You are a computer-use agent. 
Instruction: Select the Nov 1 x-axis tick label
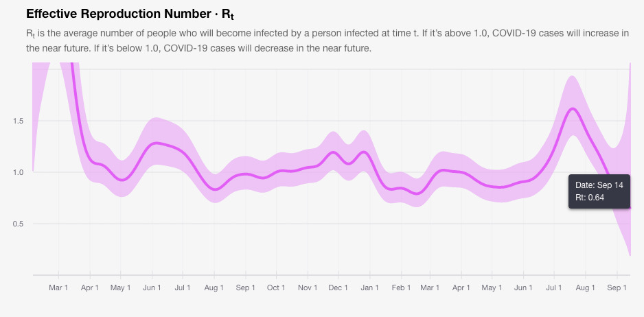tap(307, 287)
